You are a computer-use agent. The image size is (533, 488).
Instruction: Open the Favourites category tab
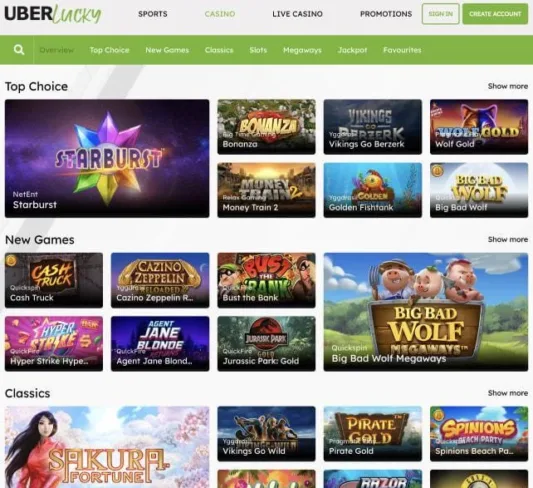[402, 50]
